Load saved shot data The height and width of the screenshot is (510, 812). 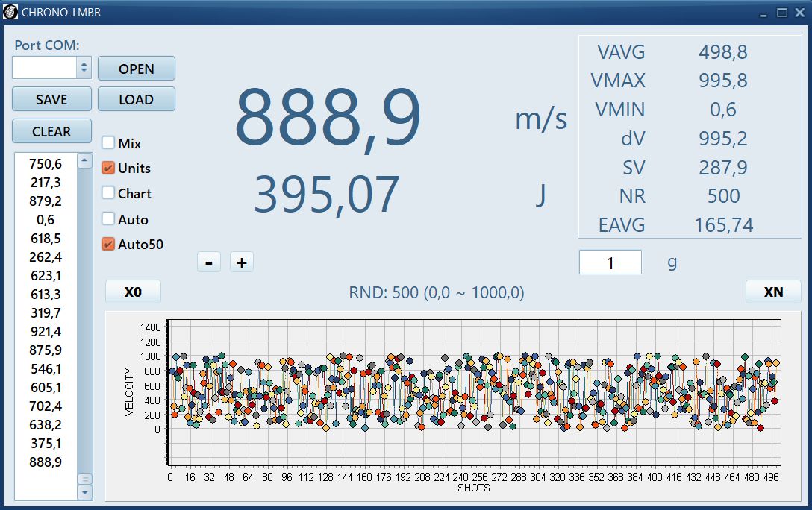pyautogui.click(x=136, y=98)
